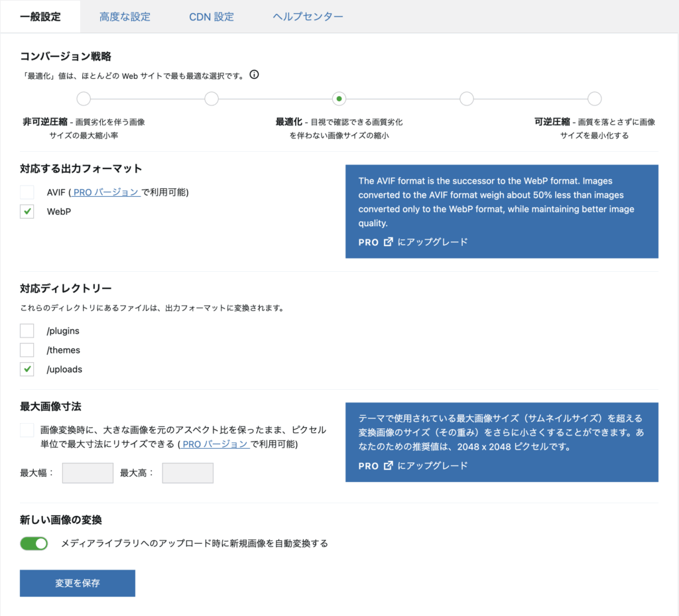This screenshot has width=679, height=616.
Task: Click the メディアライブラリへのアップロード時 toggle label
Action: click(194, 543)
